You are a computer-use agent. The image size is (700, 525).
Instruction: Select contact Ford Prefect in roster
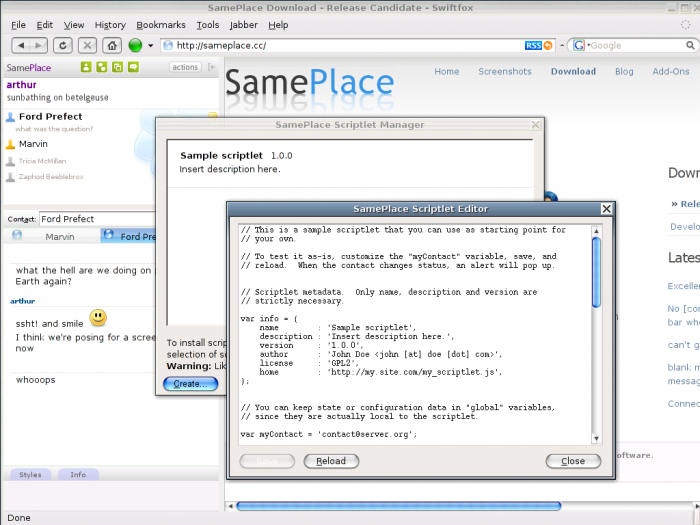[x=50, y=117]
